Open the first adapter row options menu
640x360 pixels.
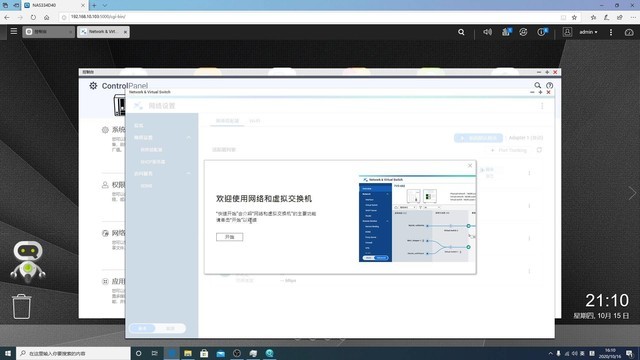coord(529,173)
